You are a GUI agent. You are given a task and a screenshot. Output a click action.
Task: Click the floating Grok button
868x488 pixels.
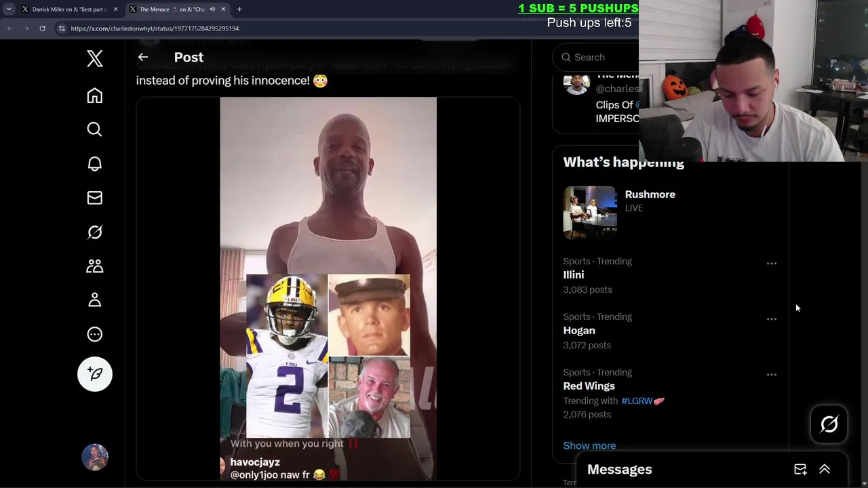pyautogui.click(x=829, y=424)
